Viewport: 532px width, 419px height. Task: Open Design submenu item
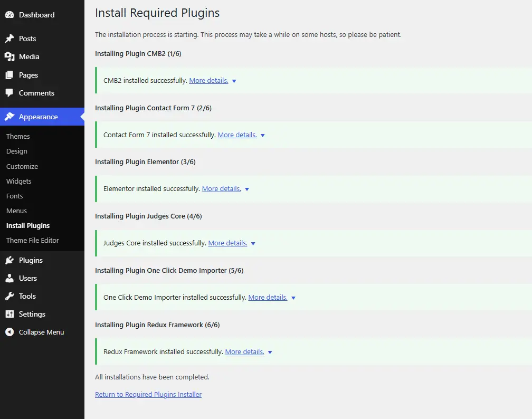[x=17, y=151]
